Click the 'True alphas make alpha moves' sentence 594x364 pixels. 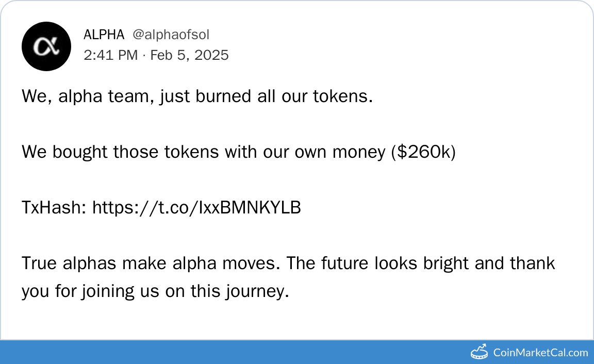coord(152,263)
